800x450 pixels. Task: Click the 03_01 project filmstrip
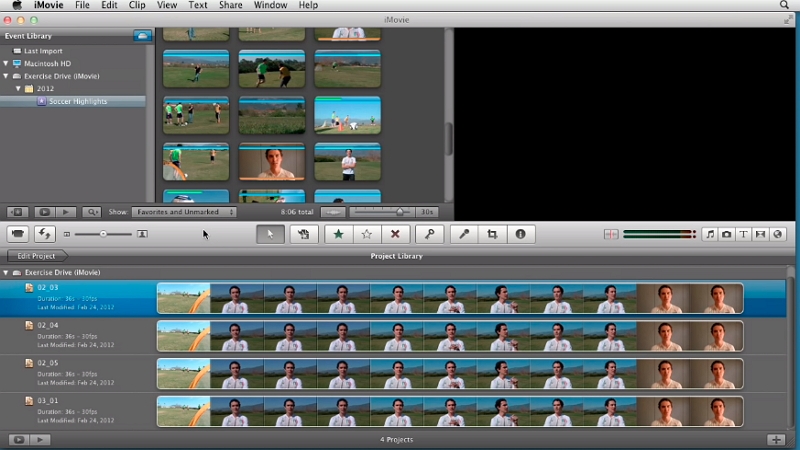(x=450, y=411)
